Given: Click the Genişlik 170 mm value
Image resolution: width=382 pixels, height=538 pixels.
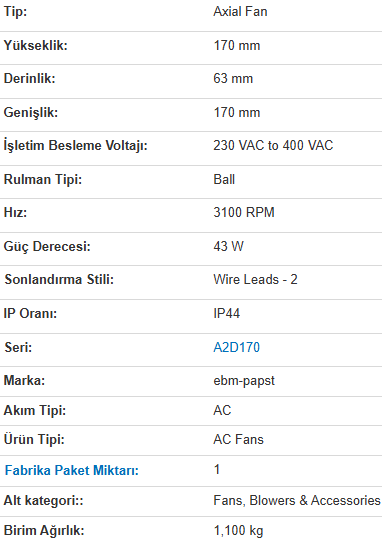Looking at the screenshot, I should 237,112.
